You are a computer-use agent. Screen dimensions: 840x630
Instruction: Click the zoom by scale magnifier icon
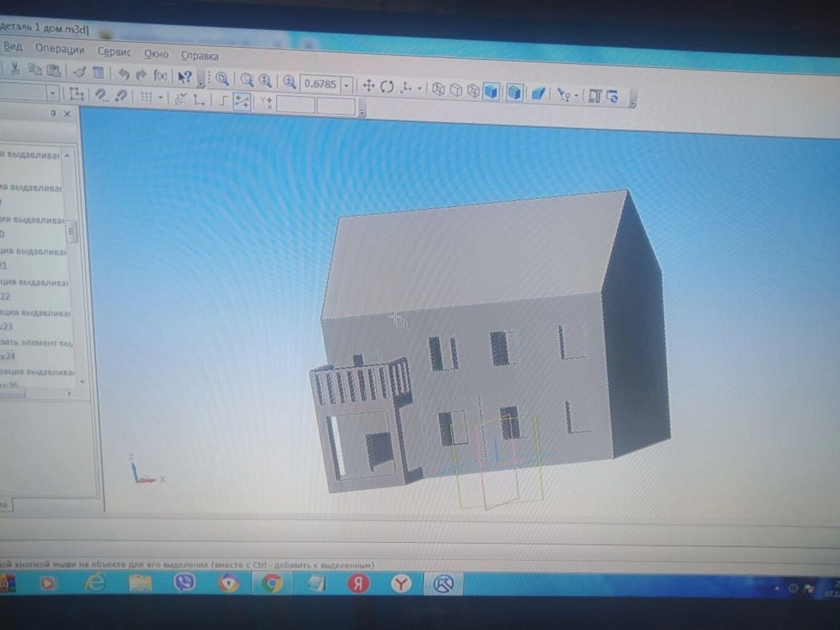pos(289,81)
